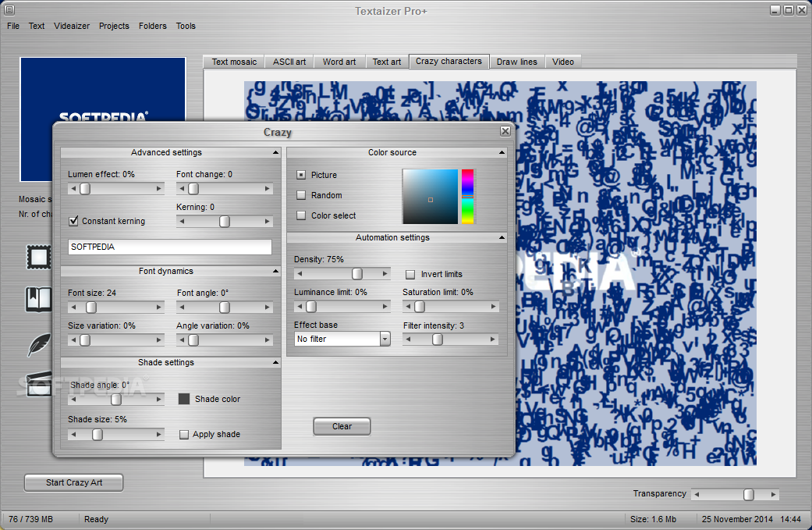Click right arrow of Lumen effect slider
Screen dimensions: 812x530
point(159,189)
